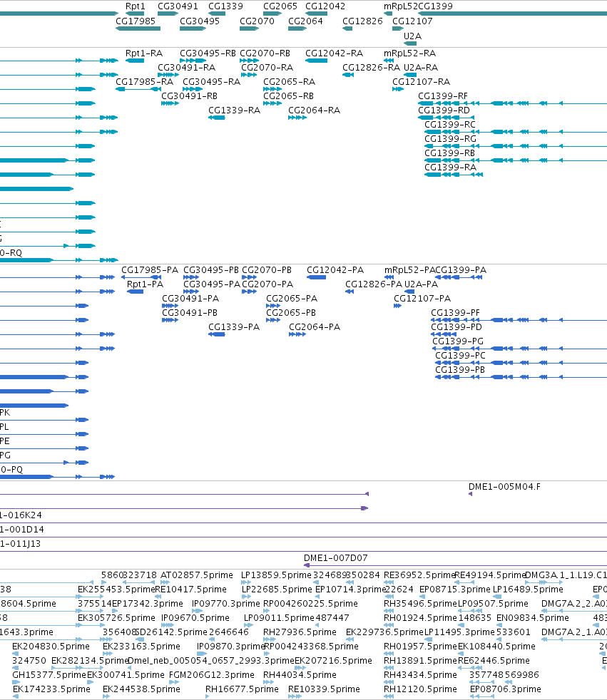This screenshot has height=700, width=607.
Task: Click the CG17985 gene label
Action: click(x=136, y=21)
